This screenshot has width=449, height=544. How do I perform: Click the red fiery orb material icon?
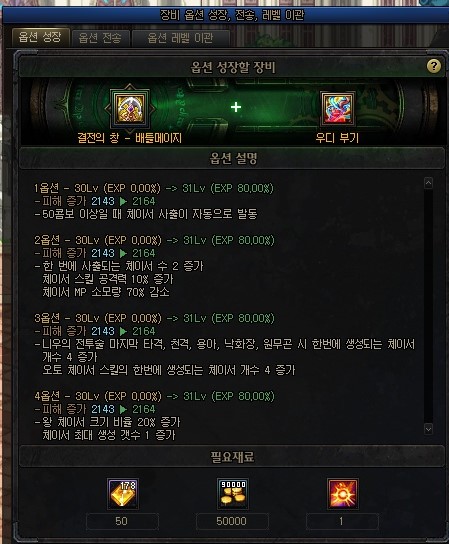coord(342,493)
